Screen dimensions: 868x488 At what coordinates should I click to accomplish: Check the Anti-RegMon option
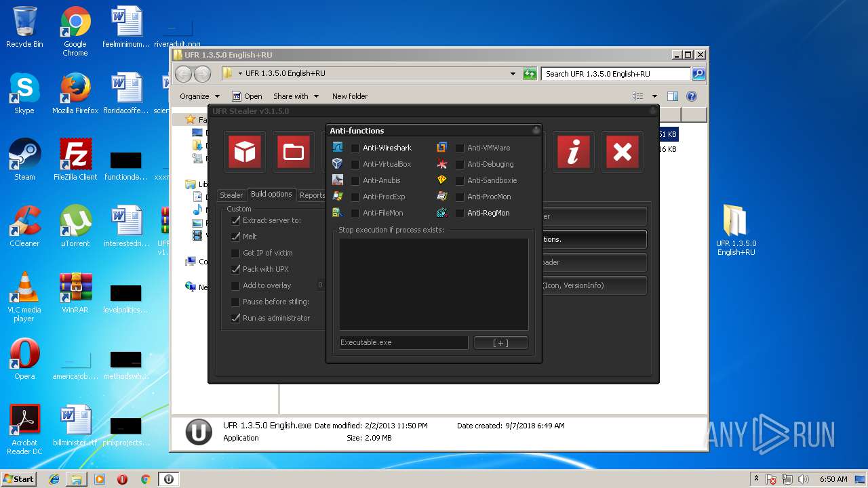[460, 213]
